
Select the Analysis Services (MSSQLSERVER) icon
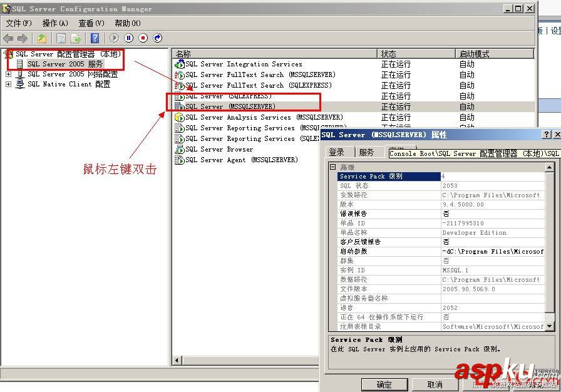(x=179, y=117)
